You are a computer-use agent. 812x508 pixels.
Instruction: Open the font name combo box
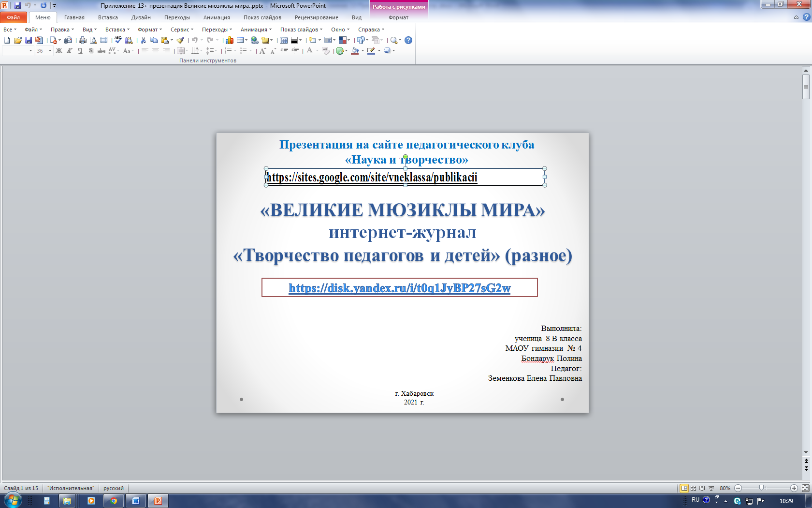18,51
